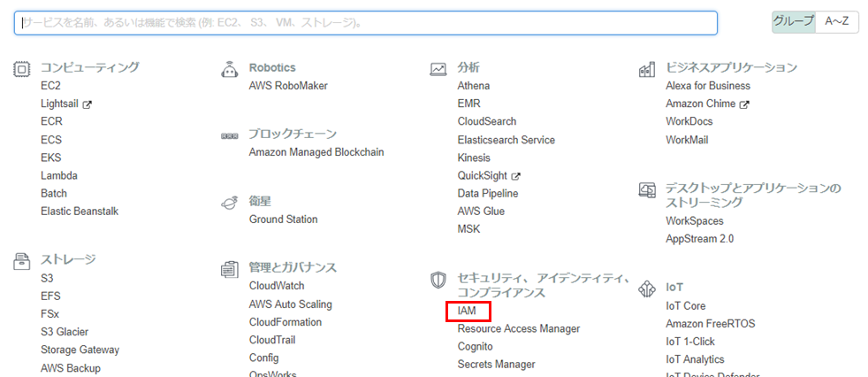This screenshot has height=377, width=868.
Task: Click the Management and Governance clipboard icon
Action: (229, 269)
